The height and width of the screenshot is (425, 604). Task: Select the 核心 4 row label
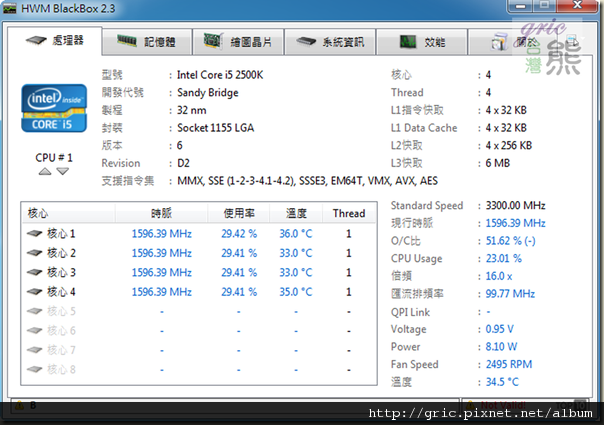[61, 292]
